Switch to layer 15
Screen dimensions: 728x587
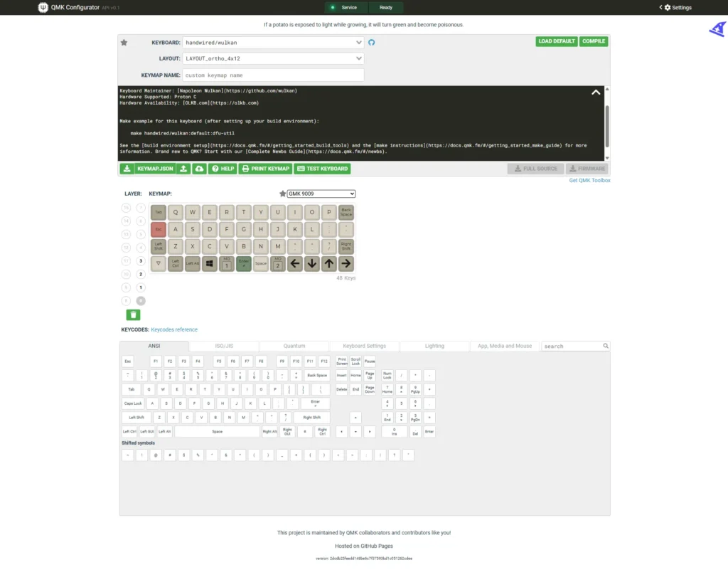click(x=126, y=208)
